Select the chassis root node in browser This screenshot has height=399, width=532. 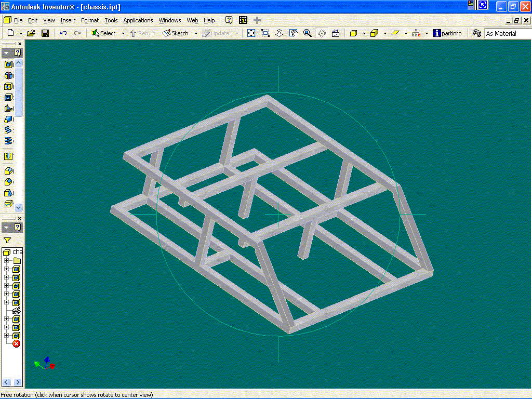tap(13, 252)
